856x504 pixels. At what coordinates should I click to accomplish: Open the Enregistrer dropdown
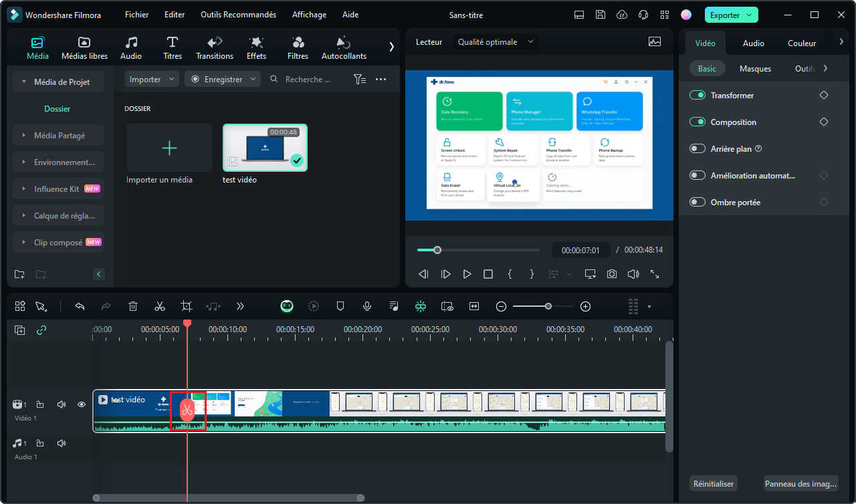(x=223, y=79)
